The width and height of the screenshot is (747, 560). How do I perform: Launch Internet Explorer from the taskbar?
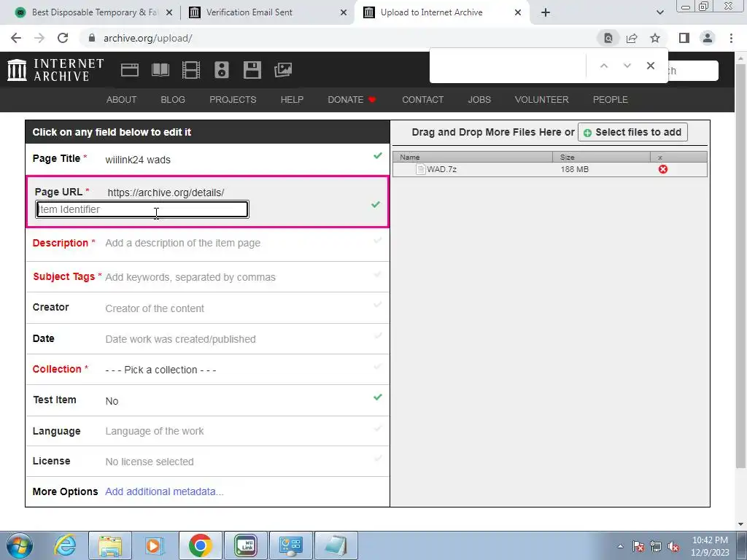[65, 545]
